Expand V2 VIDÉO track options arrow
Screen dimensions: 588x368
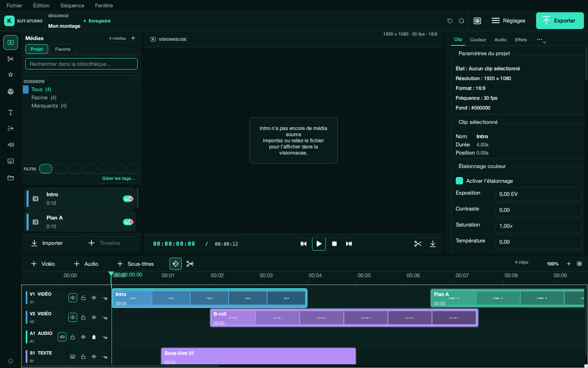(x=105, y=318)
